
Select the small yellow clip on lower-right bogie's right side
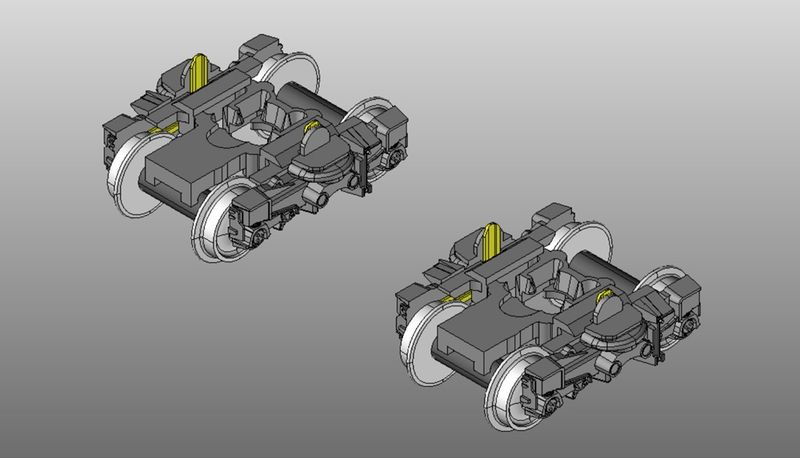(x=602, y=296)
